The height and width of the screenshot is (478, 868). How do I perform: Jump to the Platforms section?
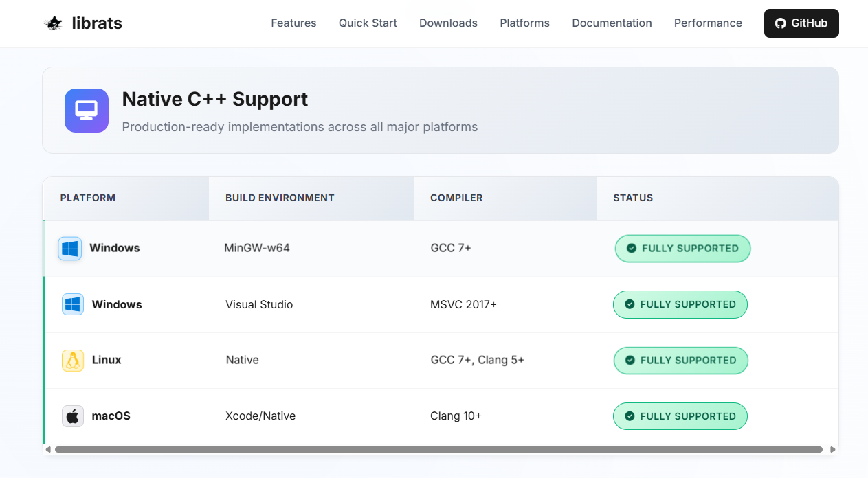(524, 23)
